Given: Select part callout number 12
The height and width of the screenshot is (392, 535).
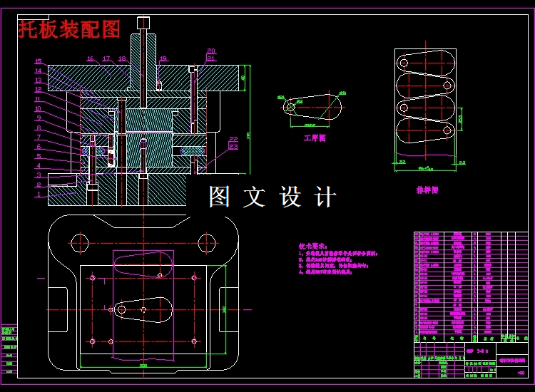Looking at the screenshot, I should tap(39, 89).
